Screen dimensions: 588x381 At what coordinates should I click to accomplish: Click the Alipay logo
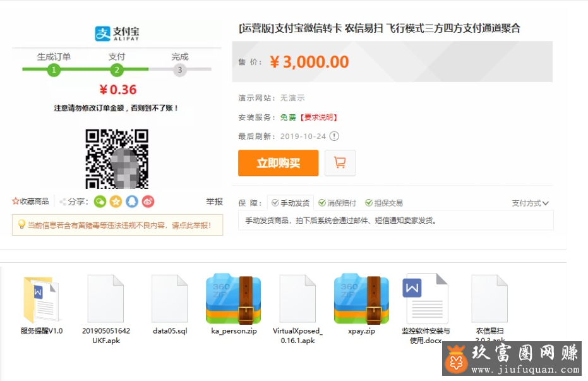tap(117, 33)
